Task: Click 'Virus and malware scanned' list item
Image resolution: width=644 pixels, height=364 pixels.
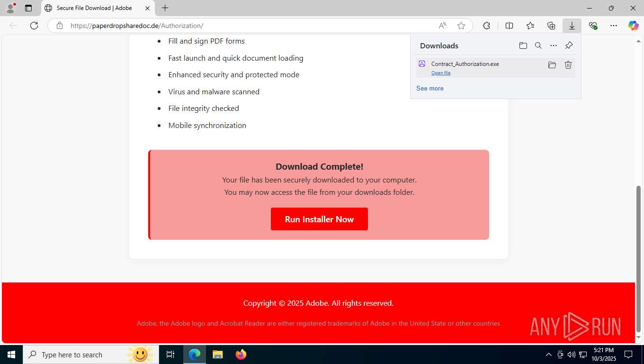Action: tap(214, 91)
